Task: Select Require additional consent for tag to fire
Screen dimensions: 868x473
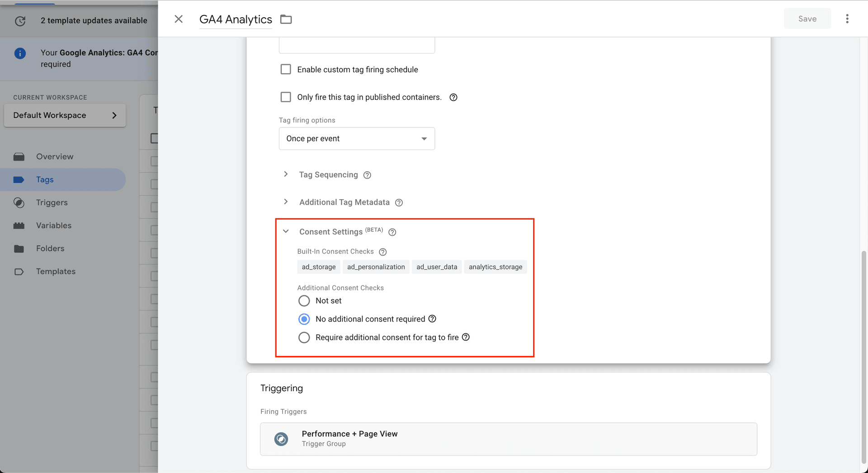Action: 304,337
